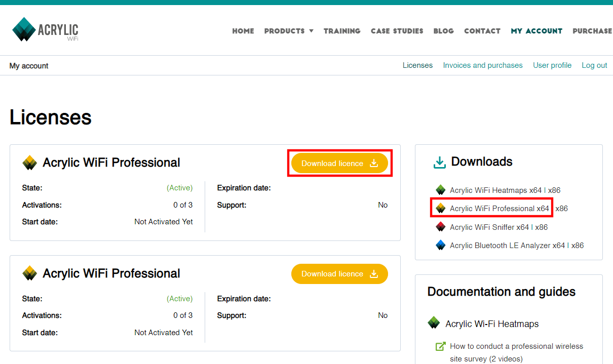613x364 pixels.
Task: Log out of the account
Action: 594,65
